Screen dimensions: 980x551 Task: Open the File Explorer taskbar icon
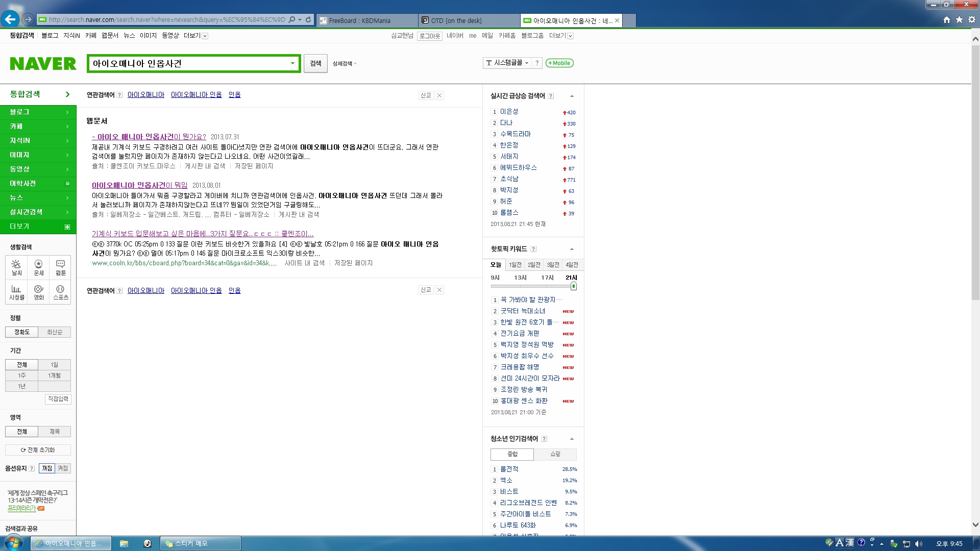point(124,543)
